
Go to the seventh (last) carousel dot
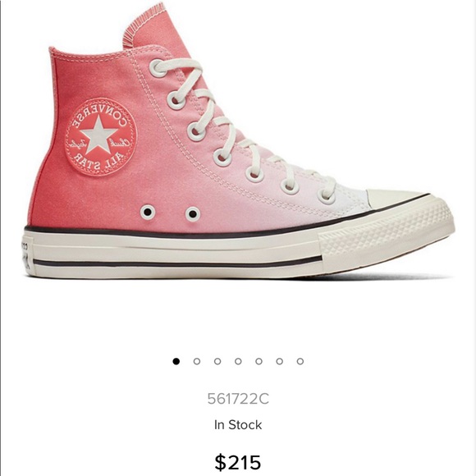click(300, 361)
